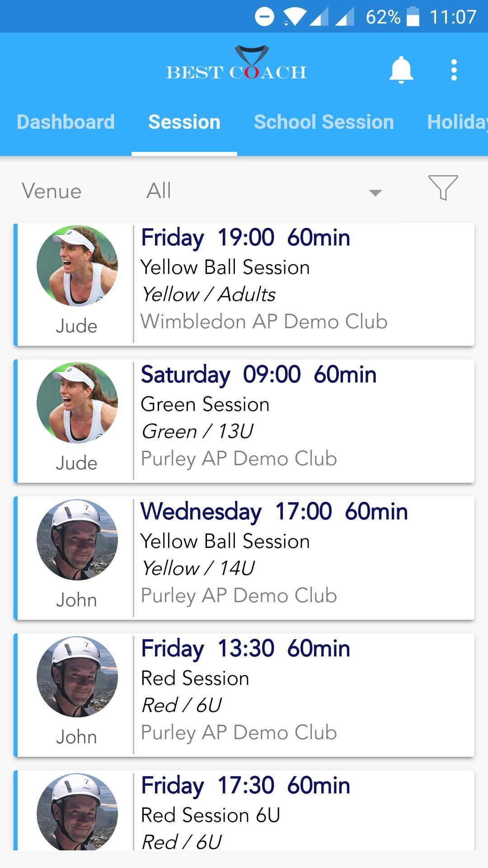Open the Venue 'All' selector
Viewport: 488px width, 868px height.
264,191
